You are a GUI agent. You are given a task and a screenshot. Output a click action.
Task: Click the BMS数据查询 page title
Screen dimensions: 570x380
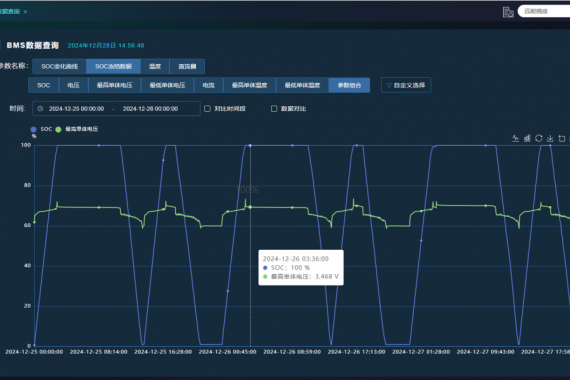tap(33, 45)
